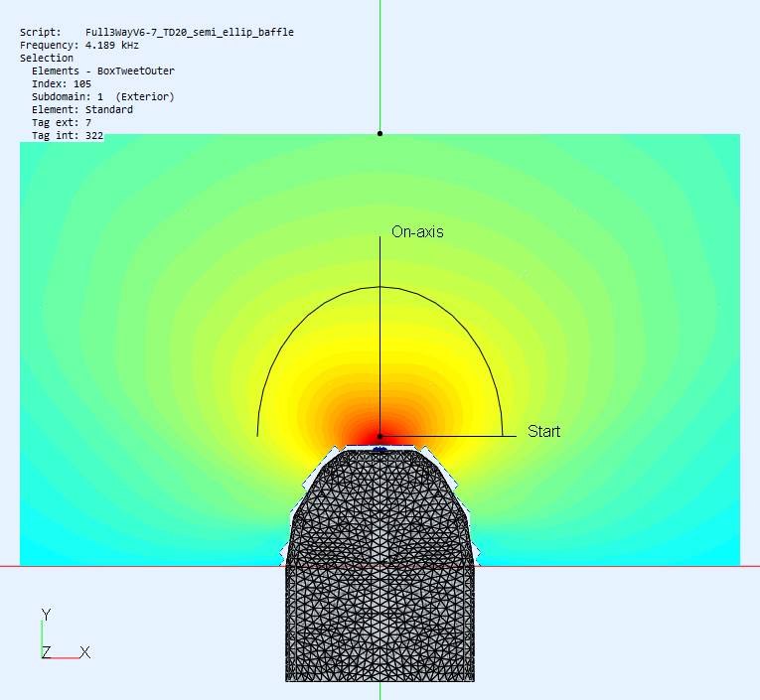Click the Tag int: 322 line
This screenshot has height=700, width=760.
[x=68, y=135]
